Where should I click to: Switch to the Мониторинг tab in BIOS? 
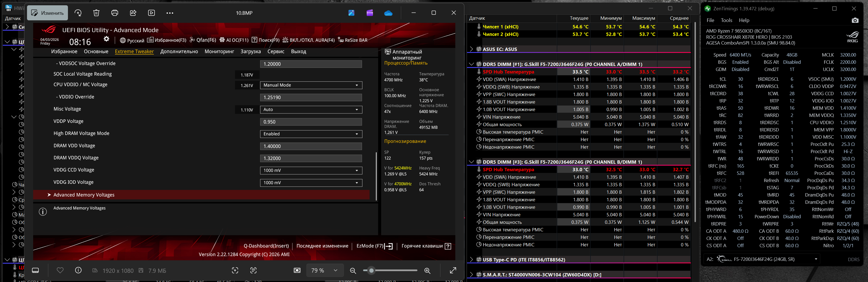[x=219, y=52]
